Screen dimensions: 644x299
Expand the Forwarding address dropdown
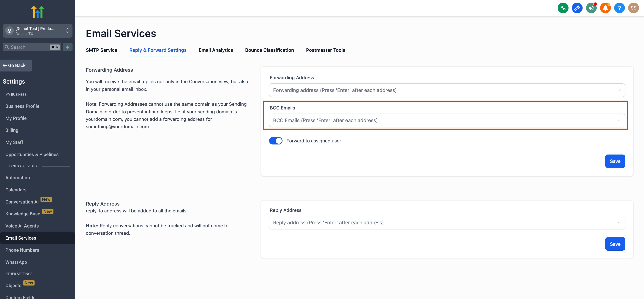point(447,90)
